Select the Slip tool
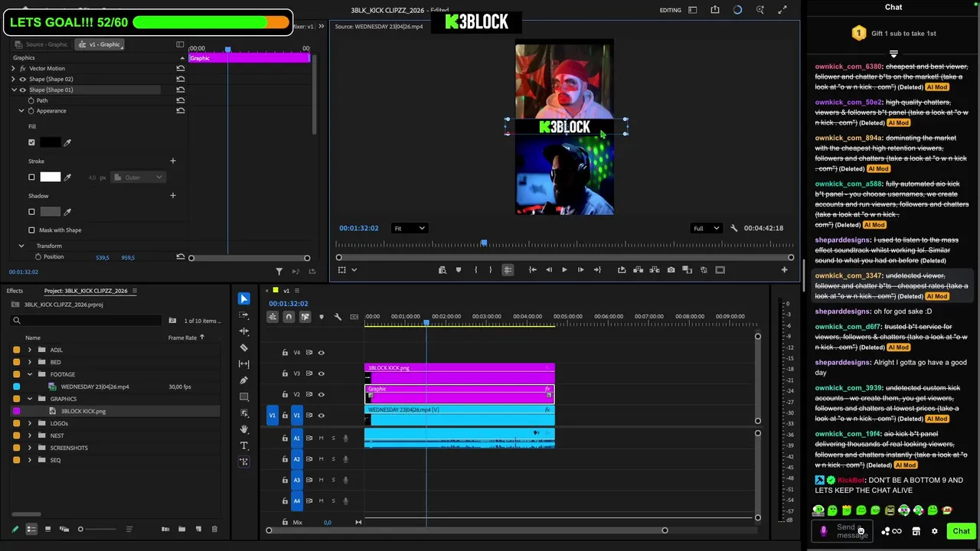Viewport: 980px width, 551px height. coord(244,364)
